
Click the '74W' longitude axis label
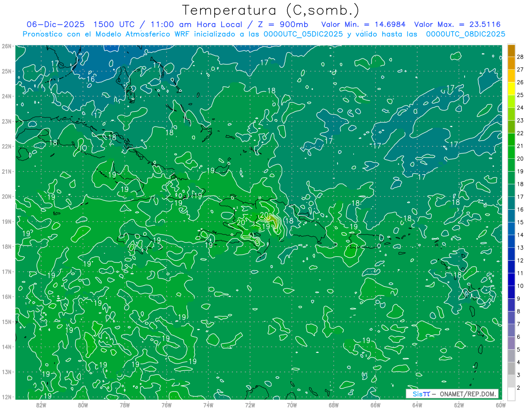coord(208,405)
